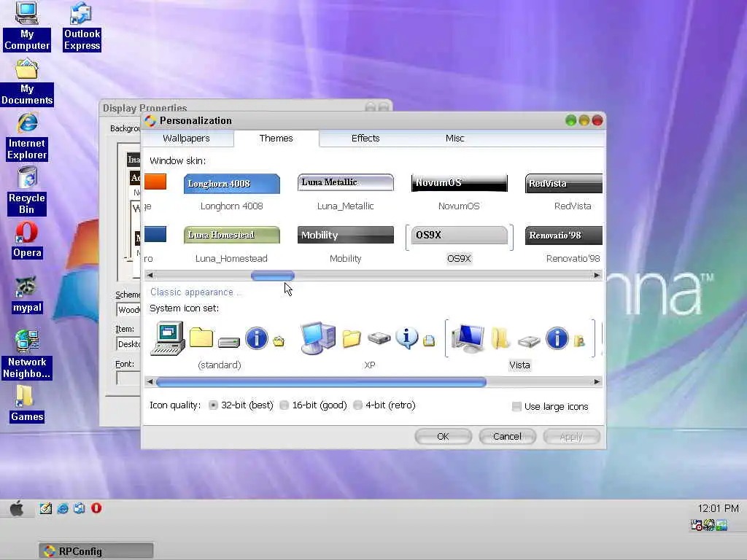Image resolution: width=747 pixels, height=560 pixels.
Task: Click OK in Personalization dialog
Action: (443, 436)
